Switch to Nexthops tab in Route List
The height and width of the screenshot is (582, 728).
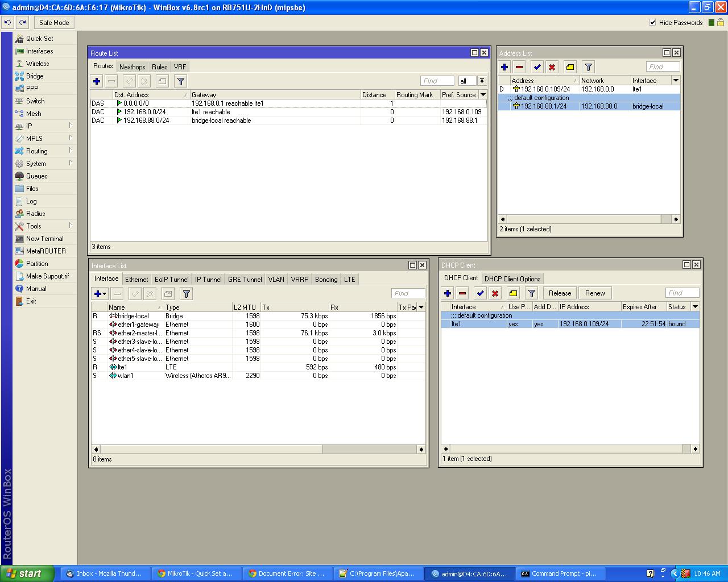point(132,66)
